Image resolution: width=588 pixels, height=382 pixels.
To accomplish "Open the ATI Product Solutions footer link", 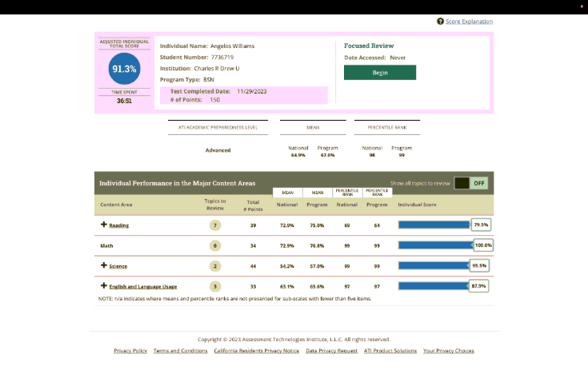I will [390, 351].
